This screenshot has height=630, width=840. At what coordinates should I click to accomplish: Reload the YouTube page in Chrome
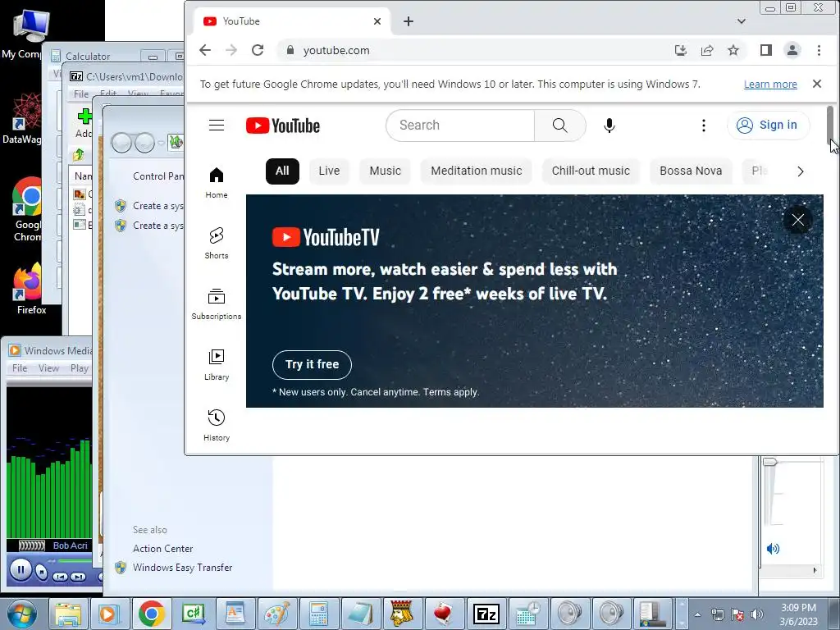pos(258,50)
